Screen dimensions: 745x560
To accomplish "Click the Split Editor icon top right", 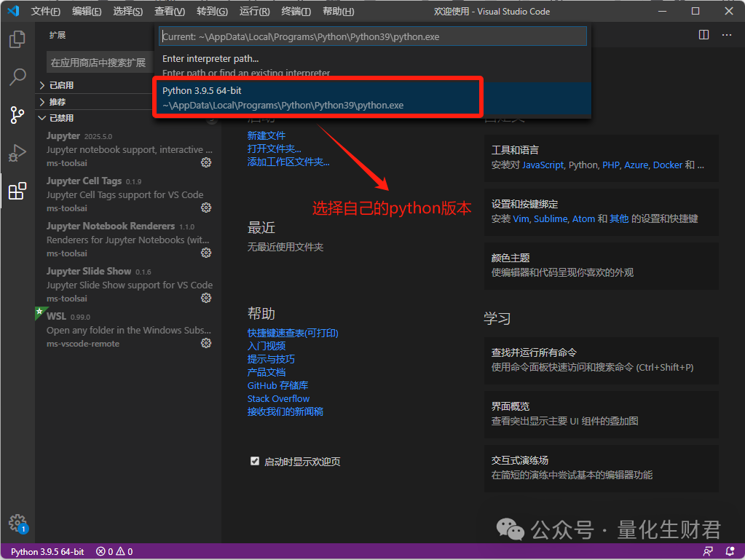I will pos(703,33).
